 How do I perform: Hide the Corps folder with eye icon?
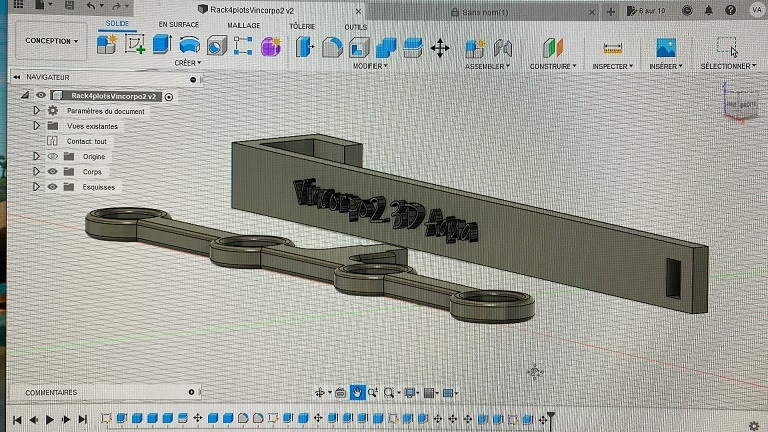tap(52, 172)
